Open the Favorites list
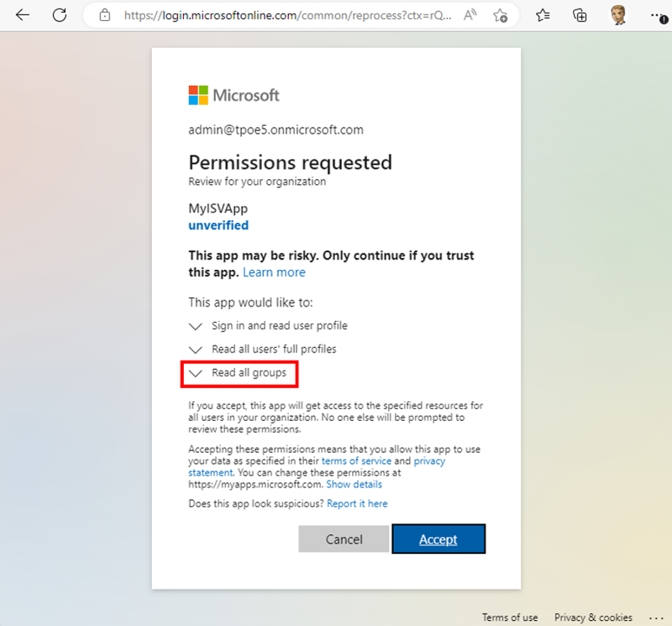 click(x=543, y=15)
